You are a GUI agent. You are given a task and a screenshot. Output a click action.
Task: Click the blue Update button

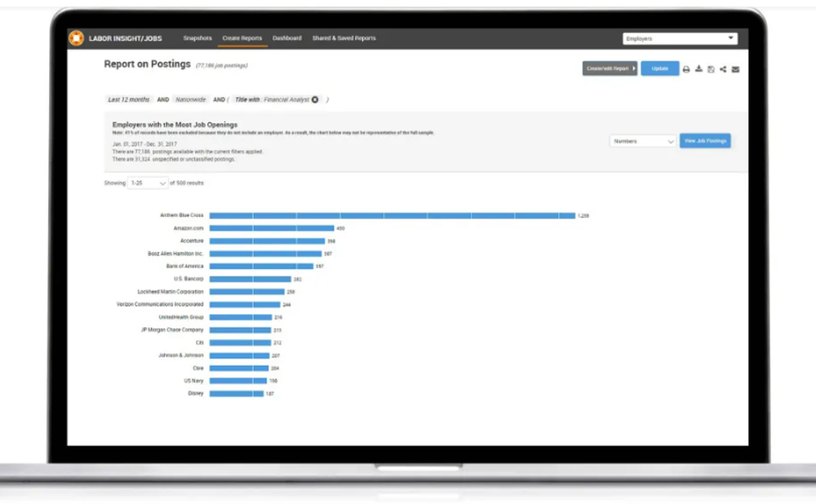pyautogui.click(x=660, y=69)
